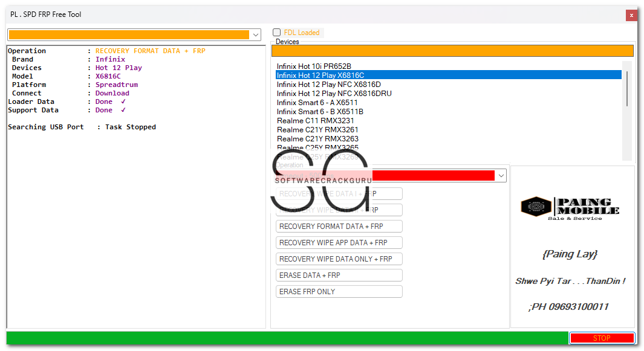Select Realme C11 RMX3231 device
Image resolution: width=644 pixels, height=351 pixels.
(449, 120)
